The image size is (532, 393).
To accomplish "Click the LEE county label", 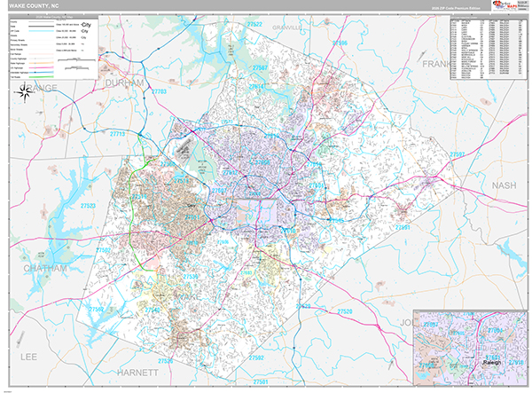I will (x=28, y=357).
